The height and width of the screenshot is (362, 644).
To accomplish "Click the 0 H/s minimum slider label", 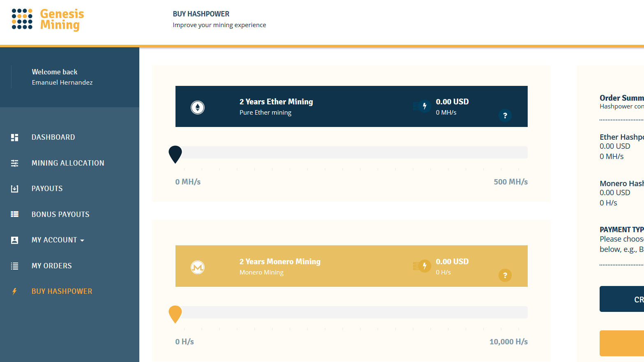I will pyautogui.click(x=185, y=341).
